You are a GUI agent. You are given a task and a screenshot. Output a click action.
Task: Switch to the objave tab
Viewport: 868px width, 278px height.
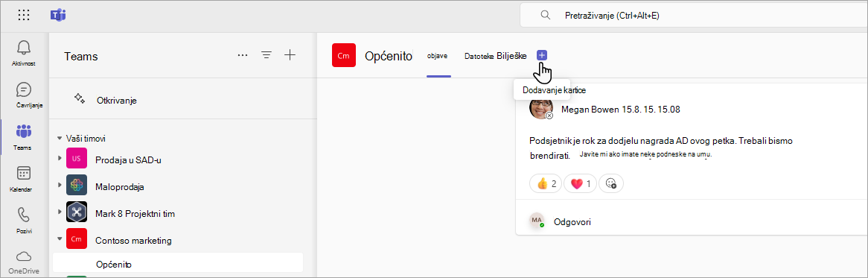[437, 56]
